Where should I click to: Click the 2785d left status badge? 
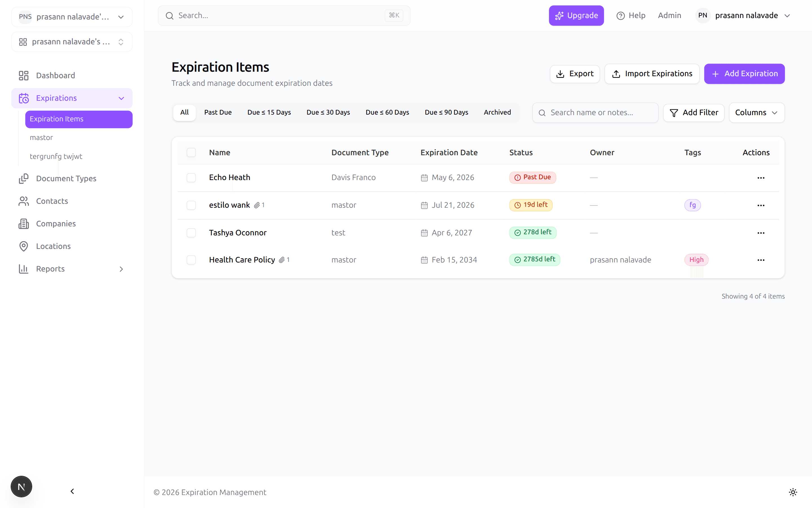(535, 260)
